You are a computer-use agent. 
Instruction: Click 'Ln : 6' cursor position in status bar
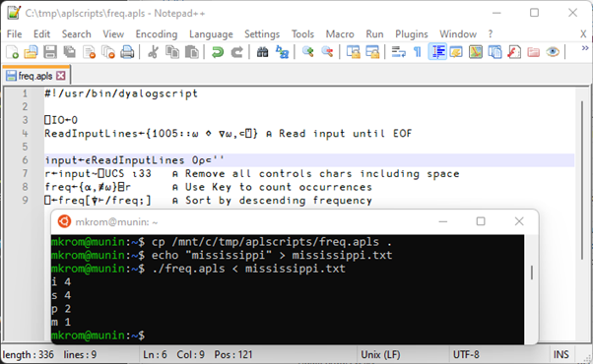tap(155, 354)
